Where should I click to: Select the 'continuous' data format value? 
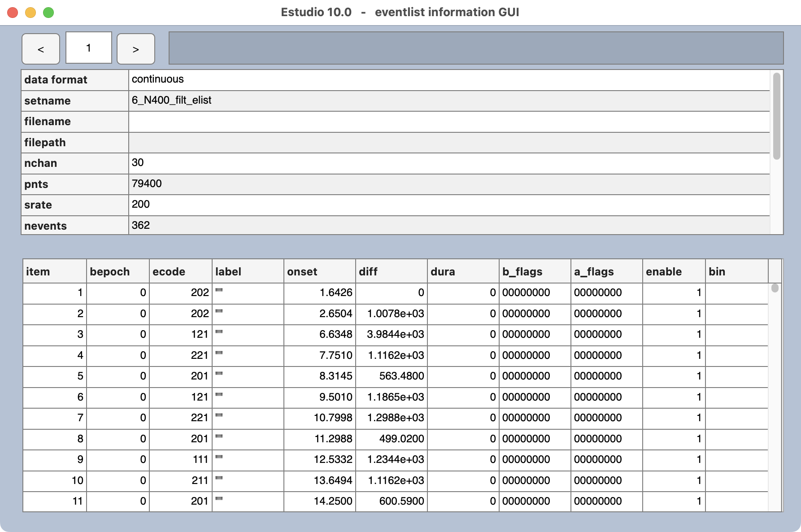(x=449, y=80)
